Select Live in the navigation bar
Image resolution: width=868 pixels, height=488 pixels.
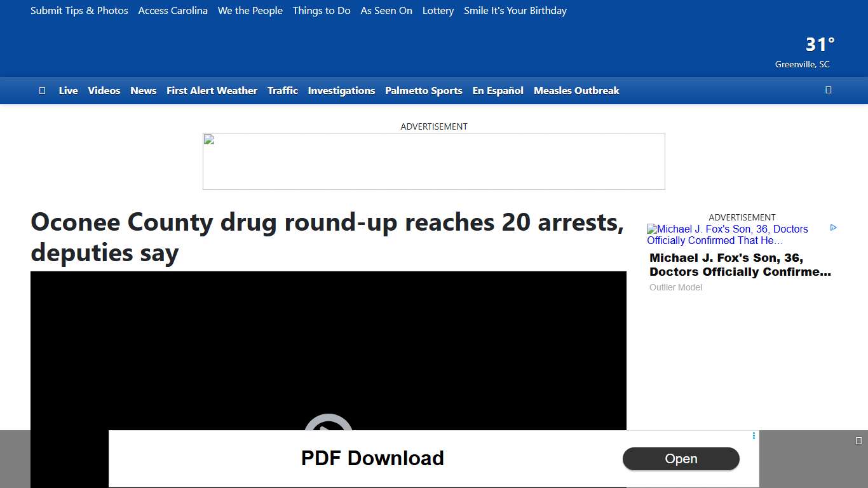click(68, 90)
